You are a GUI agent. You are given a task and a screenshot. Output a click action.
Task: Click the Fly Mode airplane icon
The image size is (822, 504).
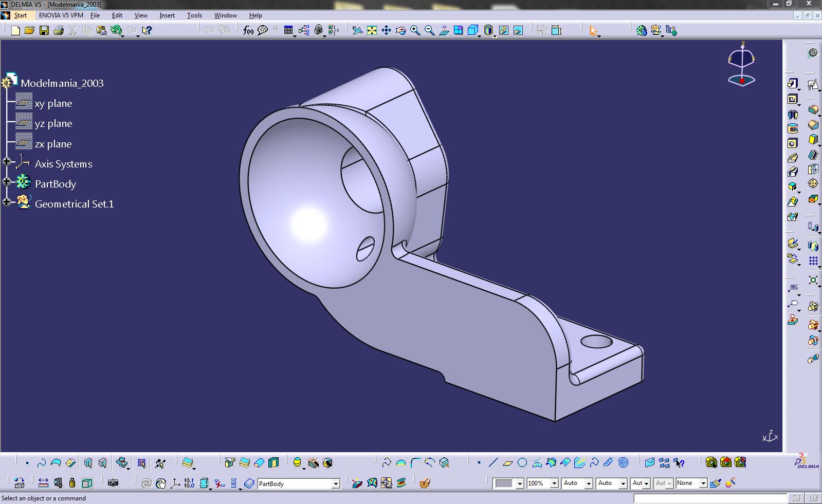(x=357, y=31)
